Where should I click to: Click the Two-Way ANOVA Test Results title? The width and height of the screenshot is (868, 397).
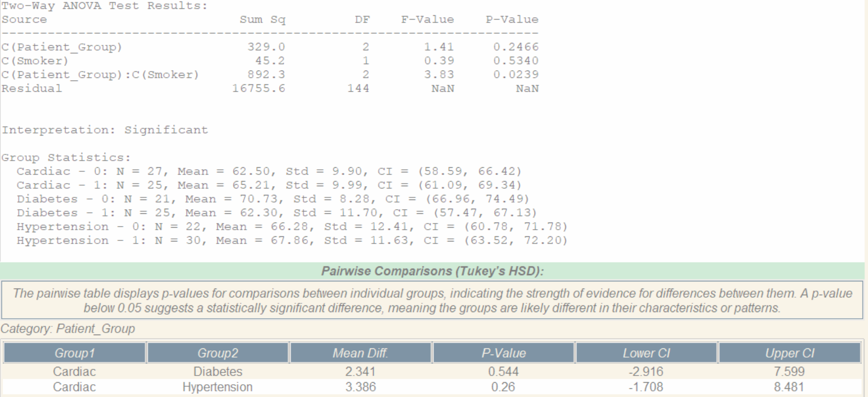tap(104, 6)
